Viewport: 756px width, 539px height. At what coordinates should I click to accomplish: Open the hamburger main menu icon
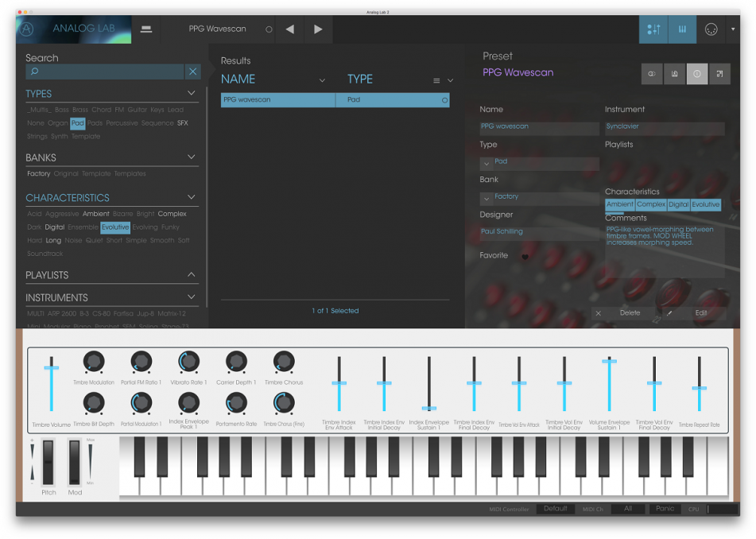point(146,29)
